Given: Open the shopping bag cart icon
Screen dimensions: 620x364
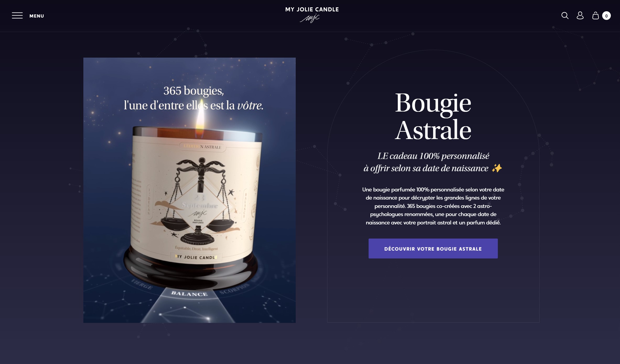Looking at the screenshot, I should tap(595, 15).
